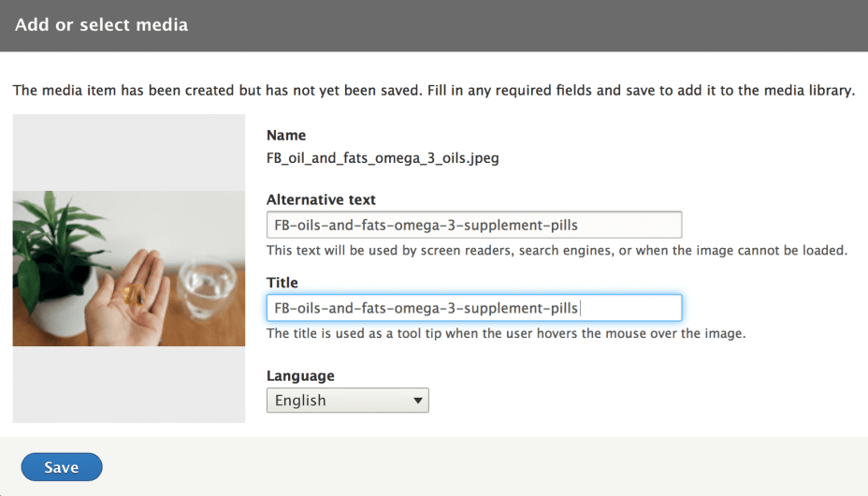Image resolution: width=868 pixels, height=496 pixels.
Task: Click the glass of water in preview
Action: pyautogui.click(x=207, y=288)
